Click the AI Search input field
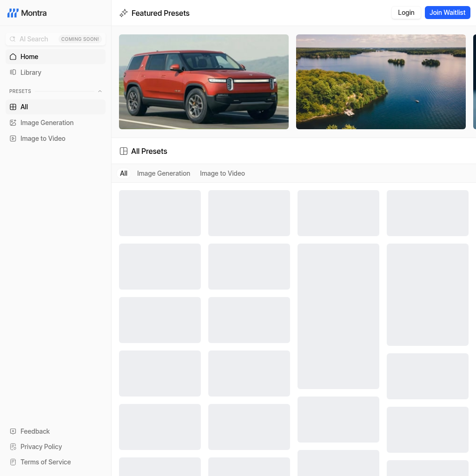 coord(56,39)
